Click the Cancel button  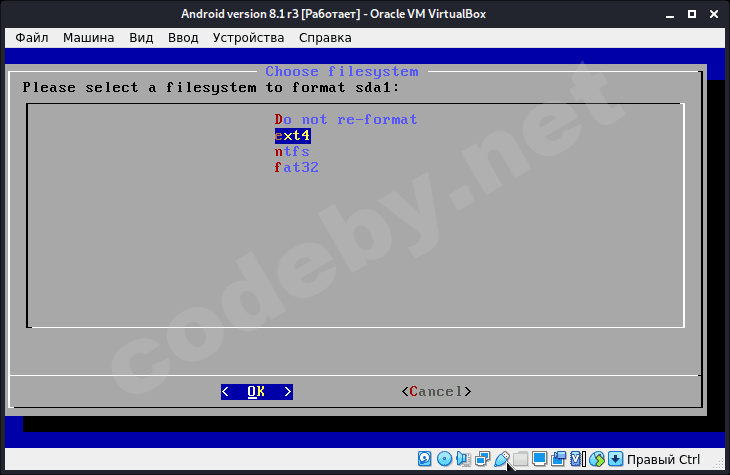point(436,392)
